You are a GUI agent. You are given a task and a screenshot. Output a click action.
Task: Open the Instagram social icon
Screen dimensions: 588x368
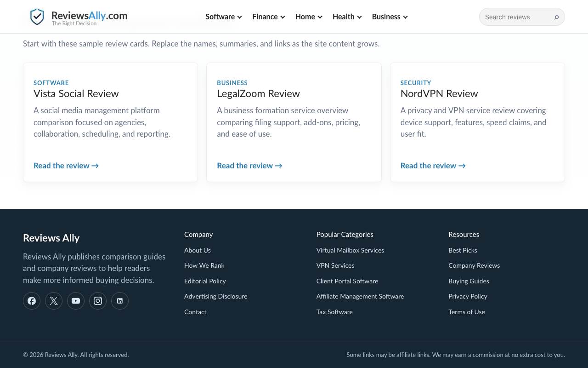98,301
